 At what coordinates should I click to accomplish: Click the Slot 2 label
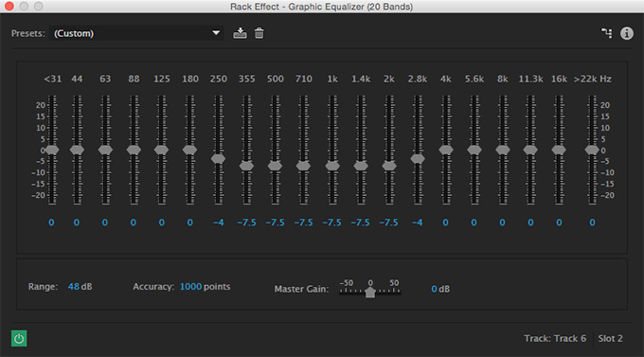pos(610,338)
